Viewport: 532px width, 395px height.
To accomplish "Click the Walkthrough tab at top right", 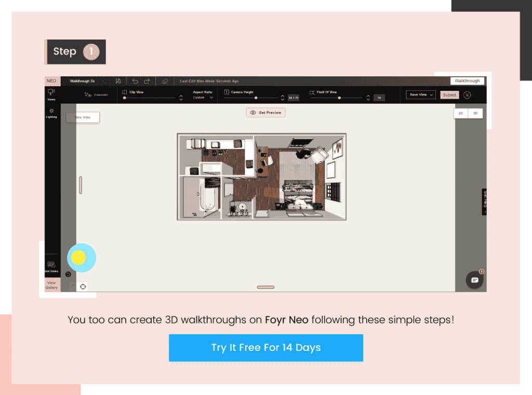I will click(x=468, y=80).
